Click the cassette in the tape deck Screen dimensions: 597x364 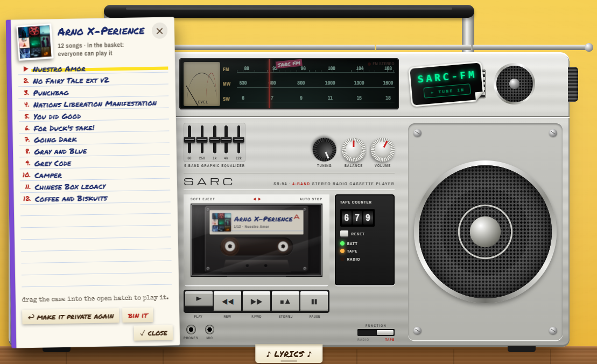tap(256, 240)
